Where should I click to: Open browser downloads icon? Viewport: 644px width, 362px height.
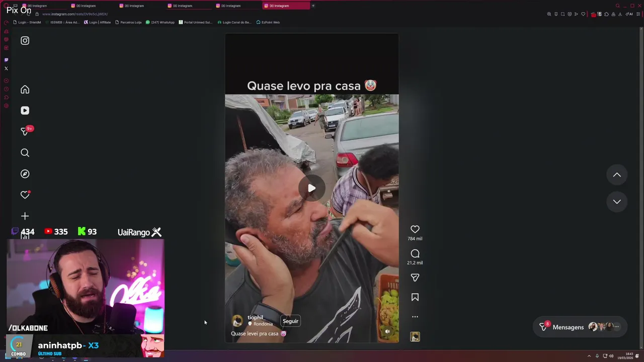pos(620,14)
